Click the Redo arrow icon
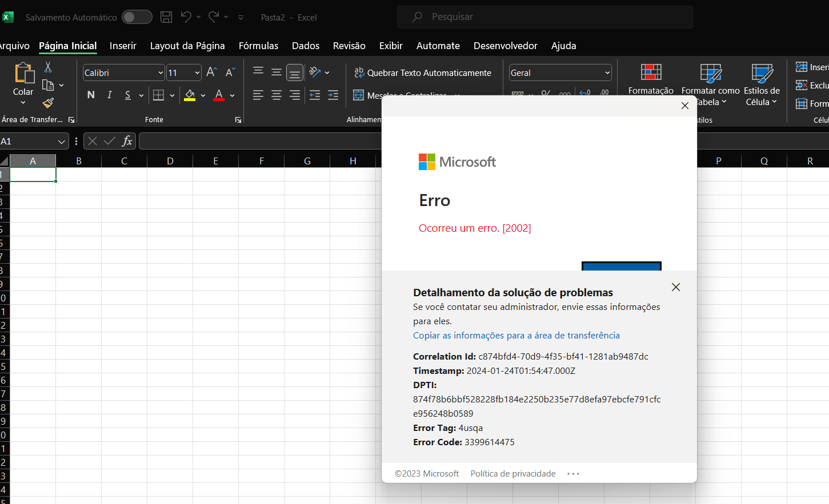This screenshot has height=504, width=829. click(214, 17)
